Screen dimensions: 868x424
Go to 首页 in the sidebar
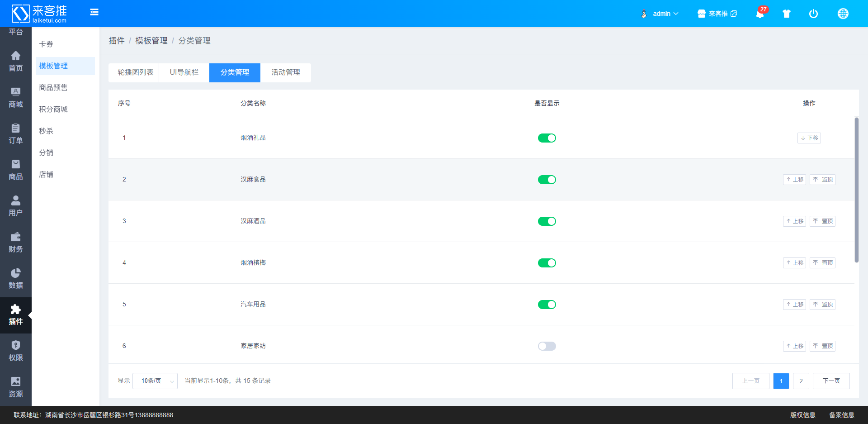pos(16,62)
